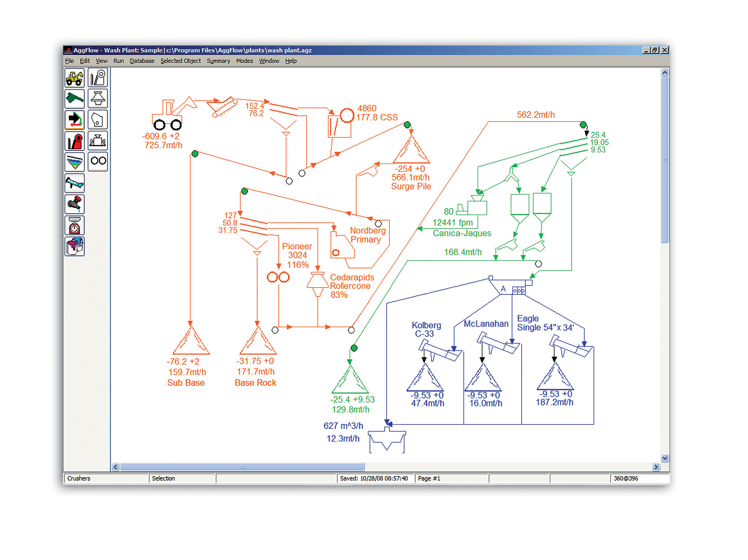
Task: Click the 12441 fpm speed label
Action: 452,223
